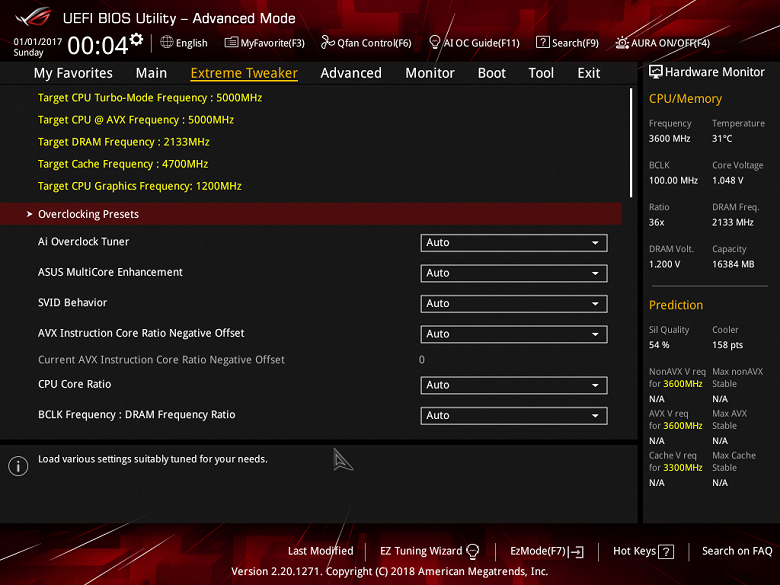Open the CPU Core Ratio dropdown

(514, 385)
